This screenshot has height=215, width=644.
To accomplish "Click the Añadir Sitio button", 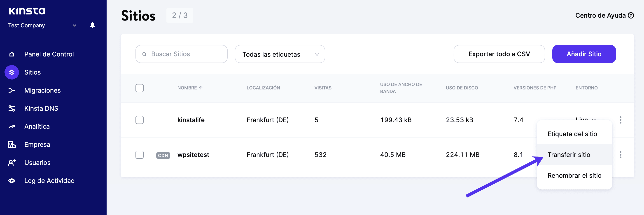I will [x=584, y=54].
